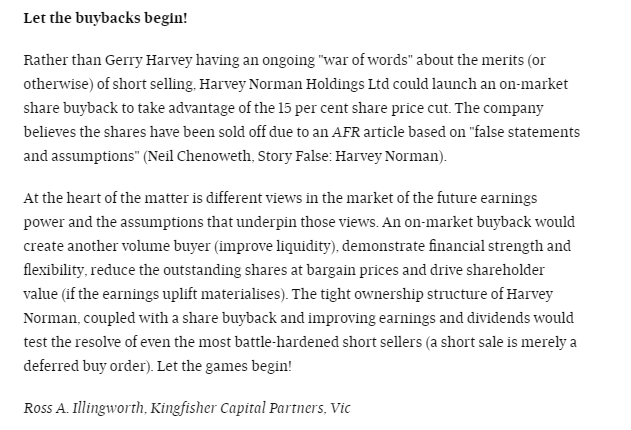Click the author name "Ross A. Illingworth"
Image resolution: width=631 pixels, height=430 pixels.
click(x=83, y=408)
